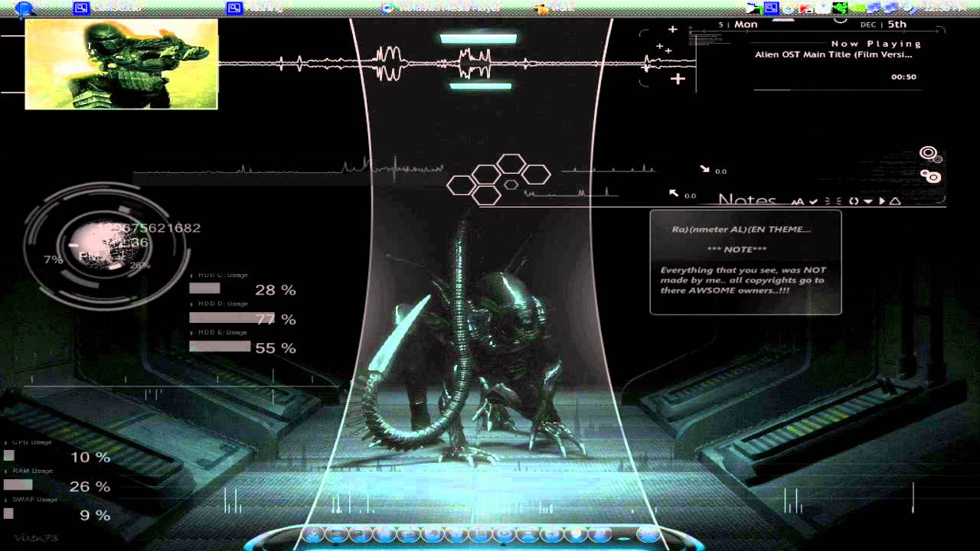Screen dimensions: 980x551
Task: Click the outlined up triangle in the Notes toolbar
Action: tap(894, 201)
